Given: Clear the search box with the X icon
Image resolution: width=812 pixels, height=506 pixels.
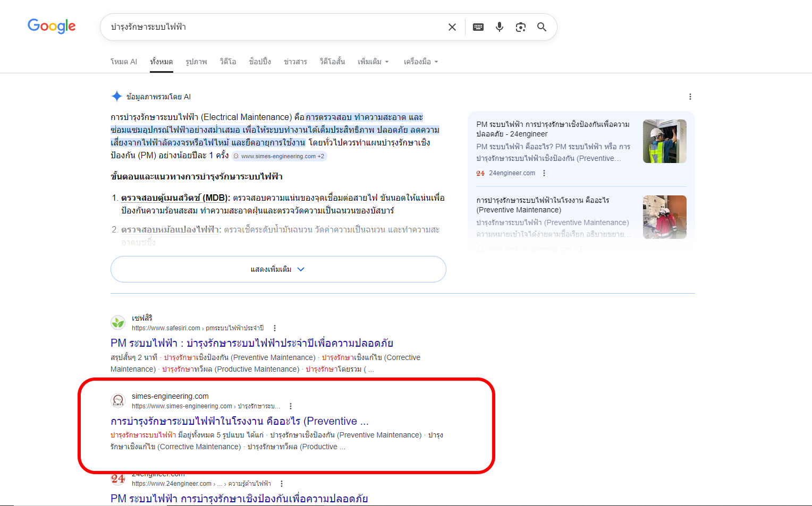Looking at the screenshot, I should [x=452, y=27].
